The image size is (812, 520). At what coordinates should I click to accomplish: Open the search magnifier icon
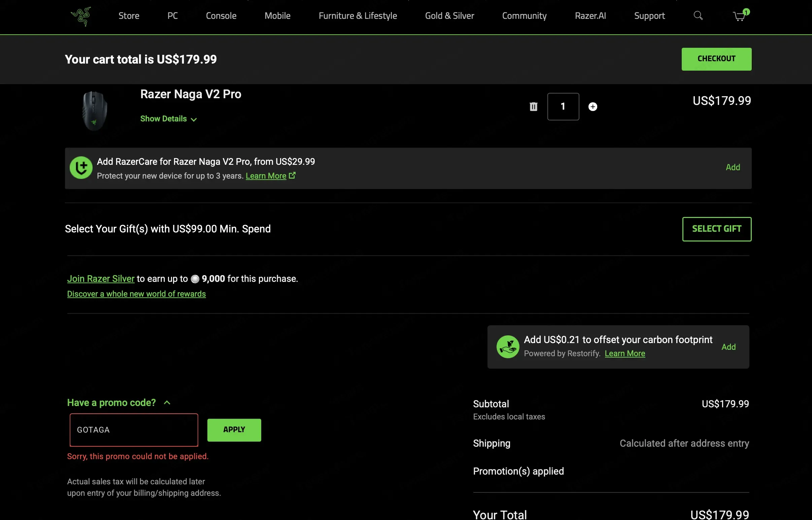698,15
